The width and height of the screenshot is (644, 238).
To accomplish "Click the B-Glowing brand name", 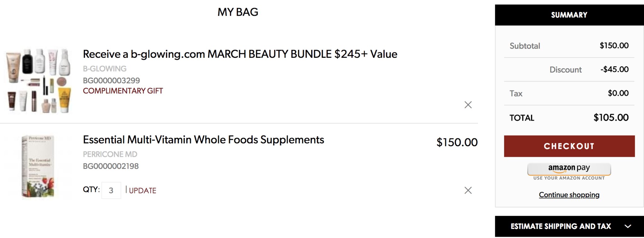I will 105,69.
